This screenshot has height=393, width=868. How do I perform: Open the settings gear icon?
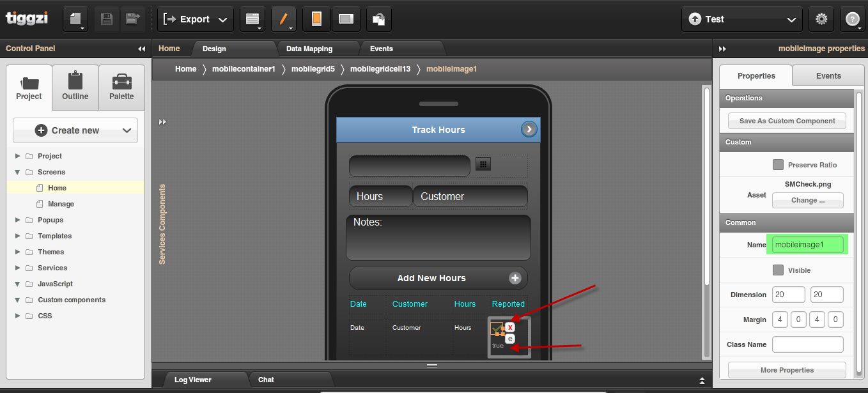point(821,19)
